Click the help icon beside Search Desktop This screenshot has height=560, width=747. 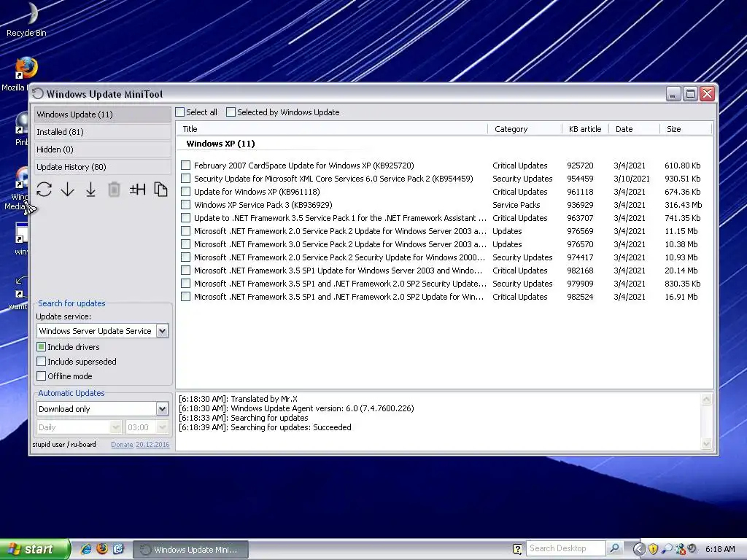517,549
